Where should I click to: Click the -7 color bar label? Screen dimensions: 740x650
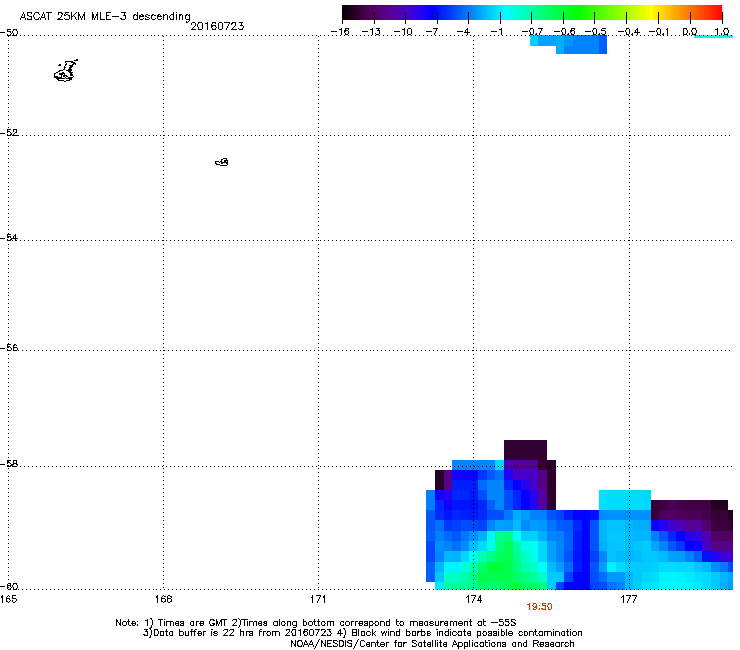tap(434, 32)
